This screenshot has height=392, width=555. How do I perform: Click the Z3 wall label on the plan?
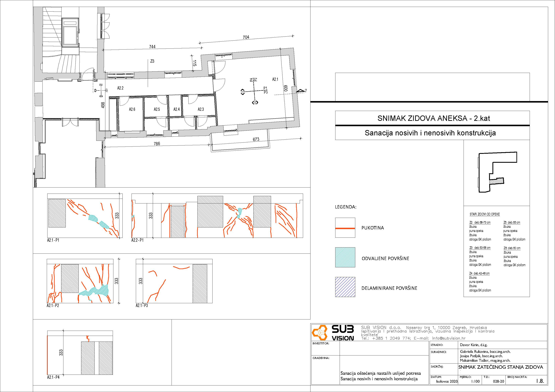152,61
